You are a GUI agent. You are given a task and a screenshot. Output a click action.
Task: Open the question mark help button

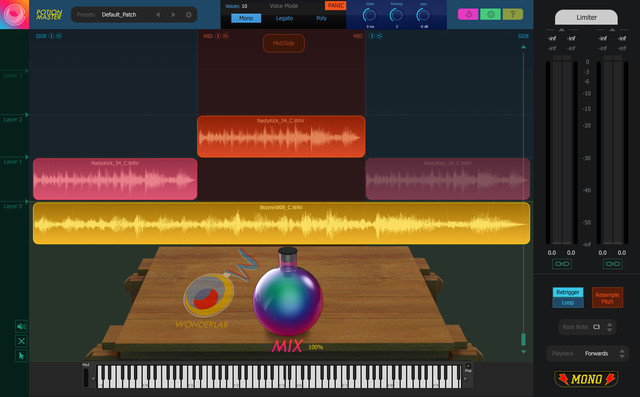513,14
